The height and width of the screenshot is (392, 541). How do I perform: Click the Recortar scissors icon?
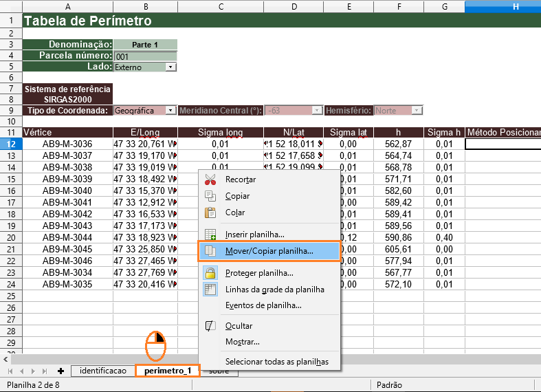(x=210, y=179)
